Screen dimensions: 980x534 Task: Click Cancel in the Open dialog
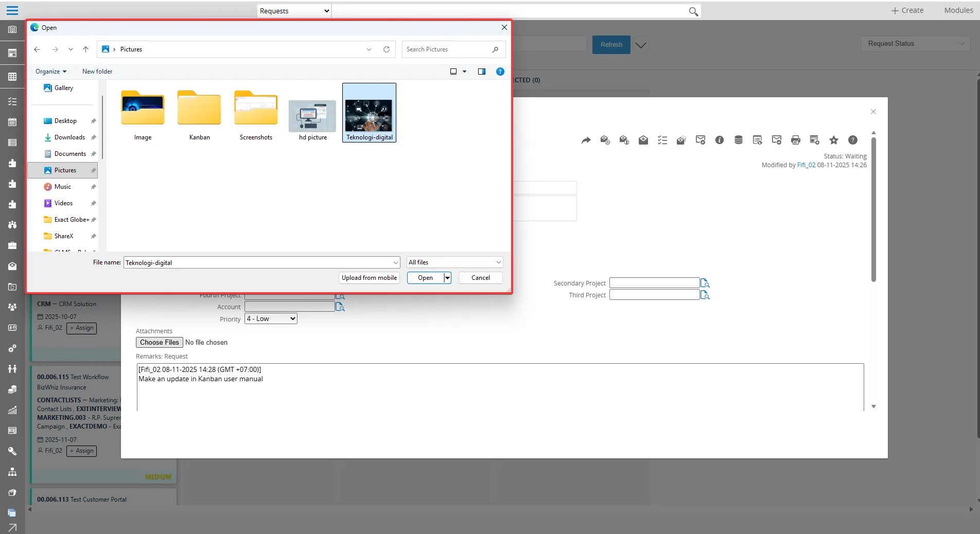point(480,278)
